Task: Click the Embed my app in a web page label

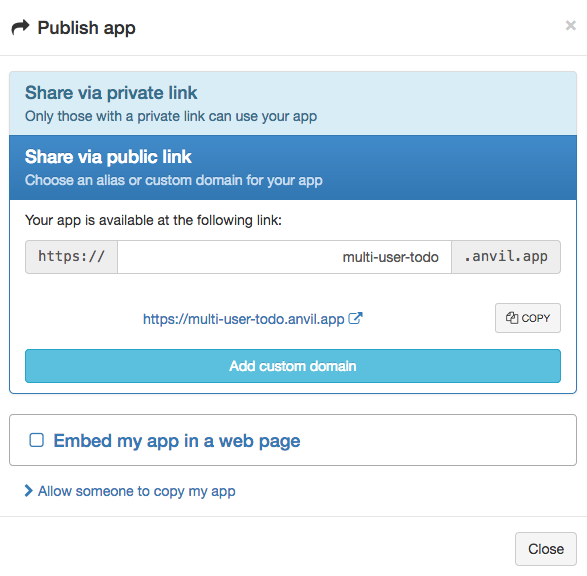Action: coord(177,441)
